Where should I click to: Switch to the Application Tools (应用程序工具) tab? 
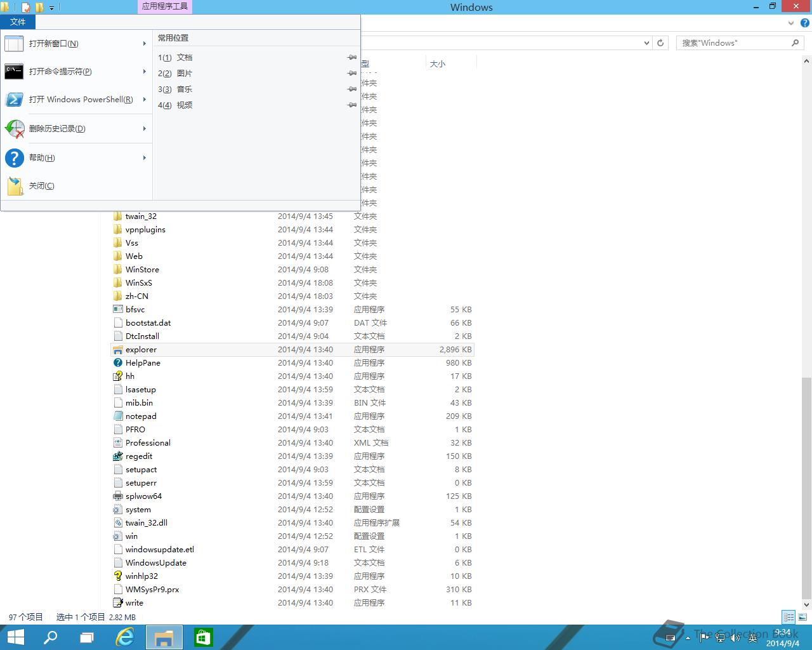point(164,6)
